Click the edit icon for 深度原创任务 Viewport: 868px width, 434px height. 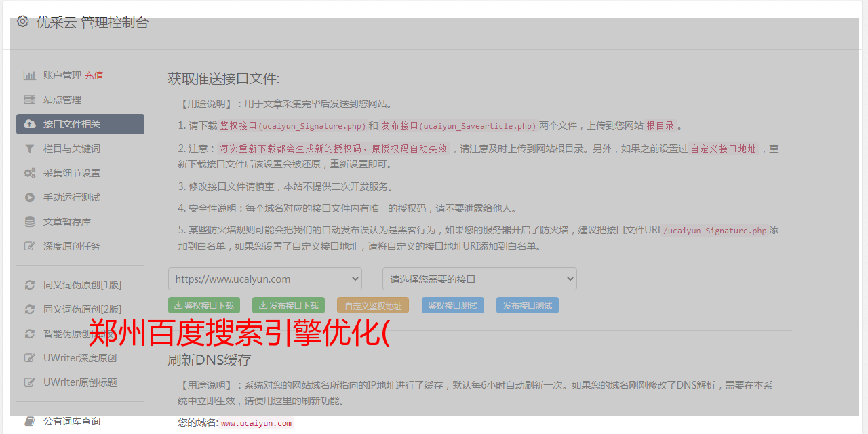(30, 246)
